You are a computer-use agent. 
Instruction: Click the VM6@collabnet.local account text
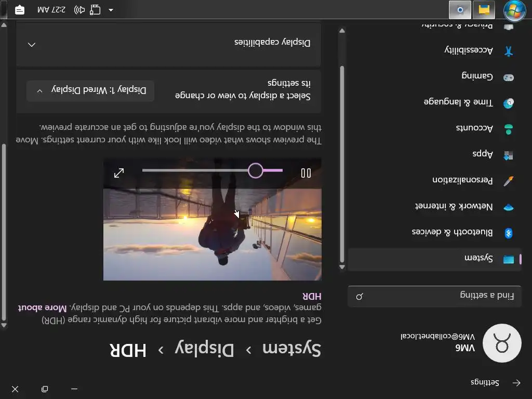click(437, 337)
